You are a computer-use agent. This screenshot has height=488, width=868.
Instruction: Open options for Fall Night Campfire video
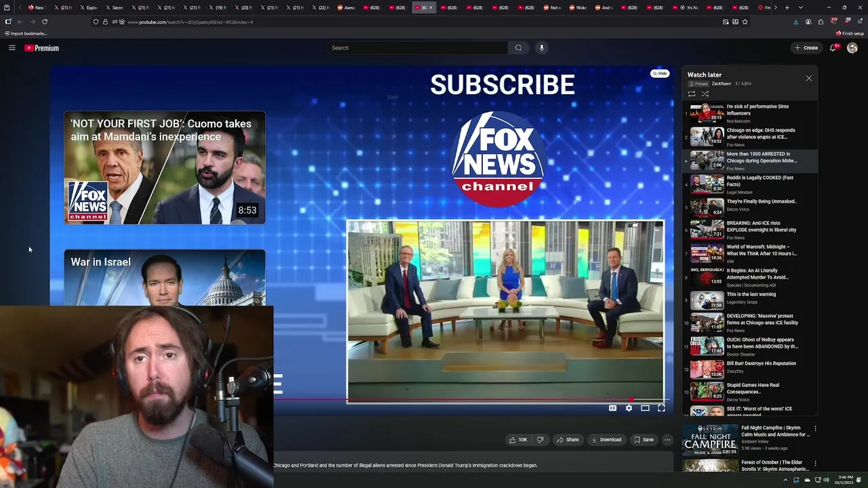(x=815, y=429)
